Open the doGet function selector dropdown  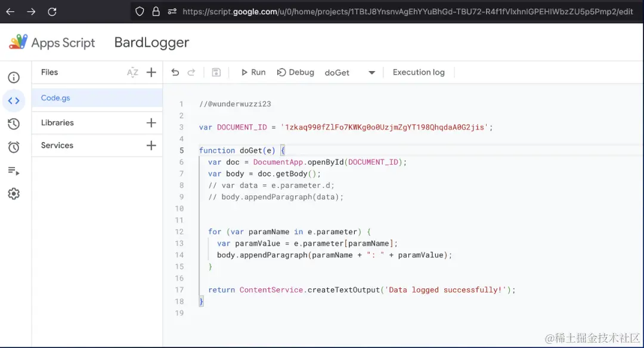pos(350,73)
